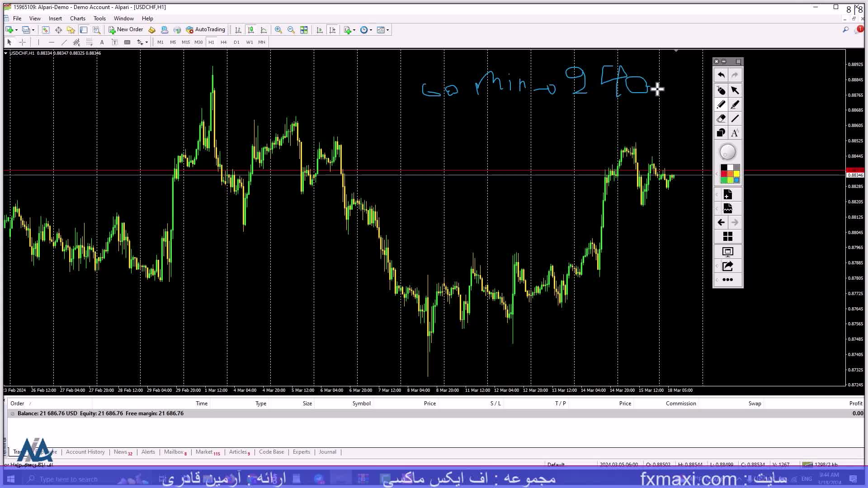Screen dimensions: 868x488
Task: Click the Undo arrow in annotation palette
Action: 721,75
